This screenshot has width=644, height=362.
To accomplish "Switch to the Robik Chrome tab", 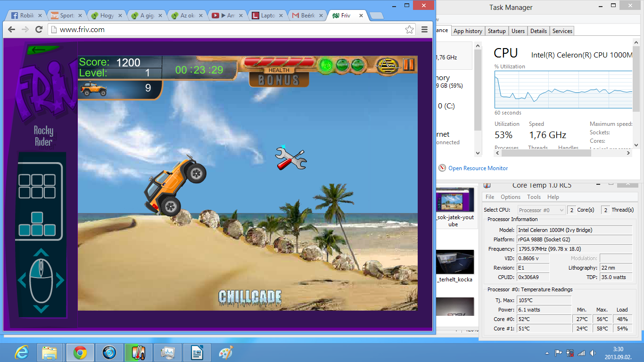I will pyautogui.click(x=26, y=16).
